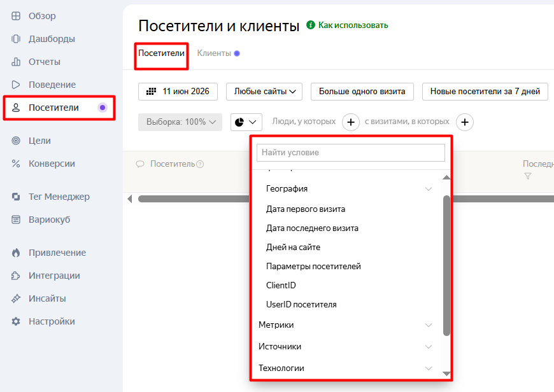Expand the Метрики group

click(429, 325)
